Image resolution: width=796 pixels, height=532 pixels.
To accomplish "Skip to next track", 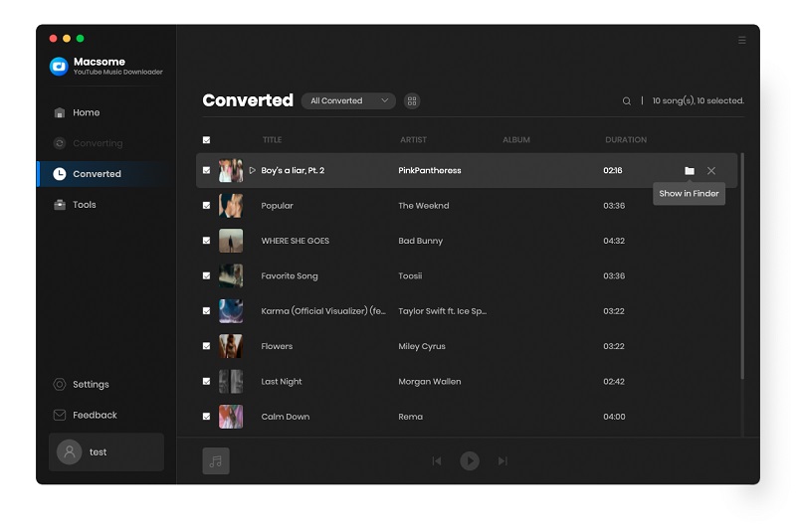I will coord(502,461).
